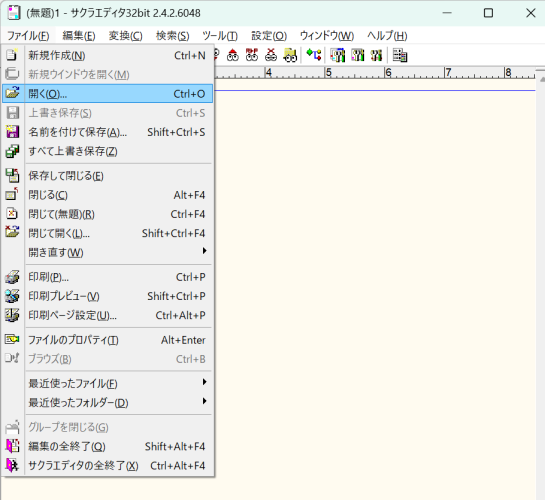The height and width of the screenshot is (500, 545).
Task: Expand the 開き直す submenu arrow
Action: [205, 251]
